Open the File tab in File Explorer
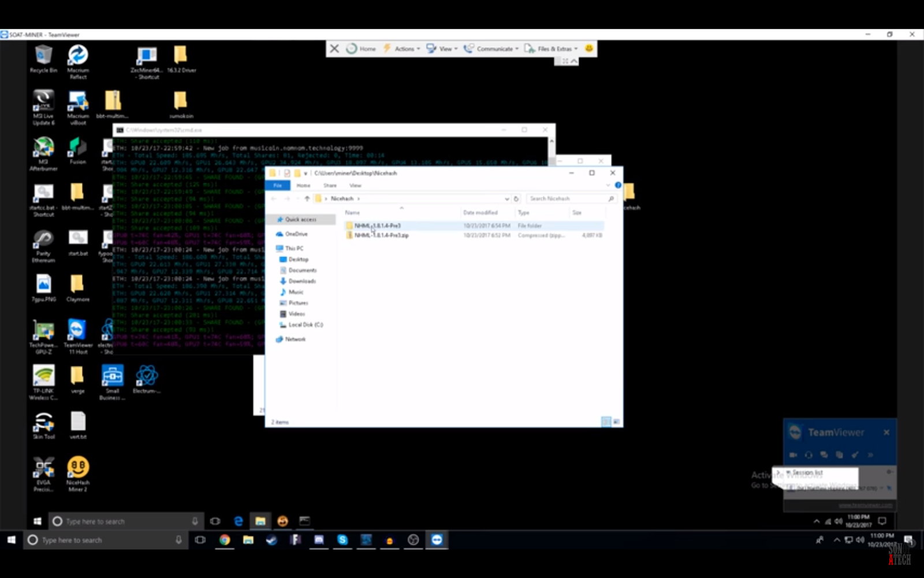Viewport: 924px width, 578px height. pyautogui.click(x=278, y=186)
